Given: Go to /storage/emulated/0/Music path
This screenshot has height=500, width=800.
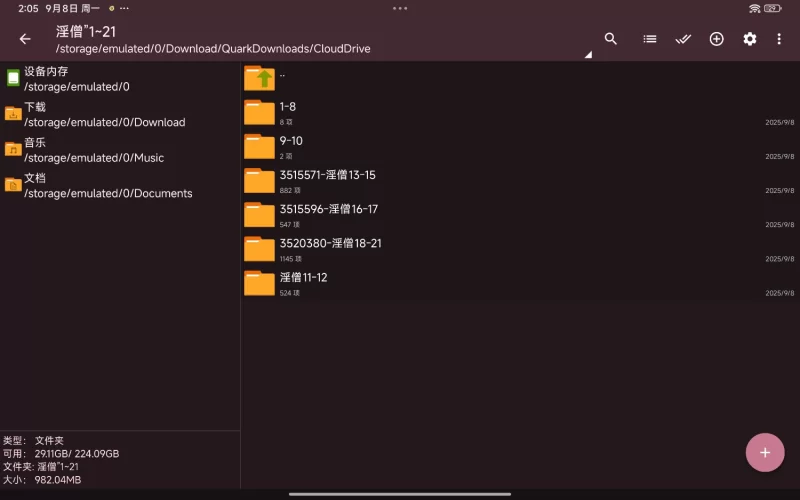Looking at the screenshot, I should tap(94, 158).
